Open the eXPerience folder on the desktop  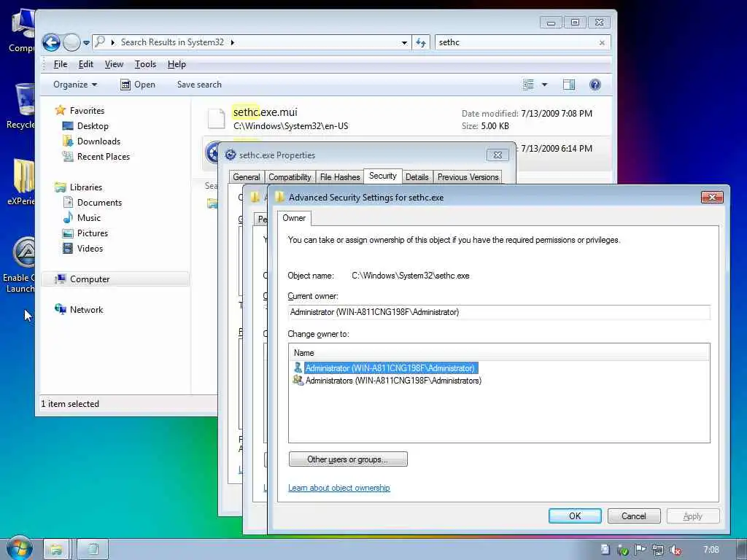(x=21, y=183)
